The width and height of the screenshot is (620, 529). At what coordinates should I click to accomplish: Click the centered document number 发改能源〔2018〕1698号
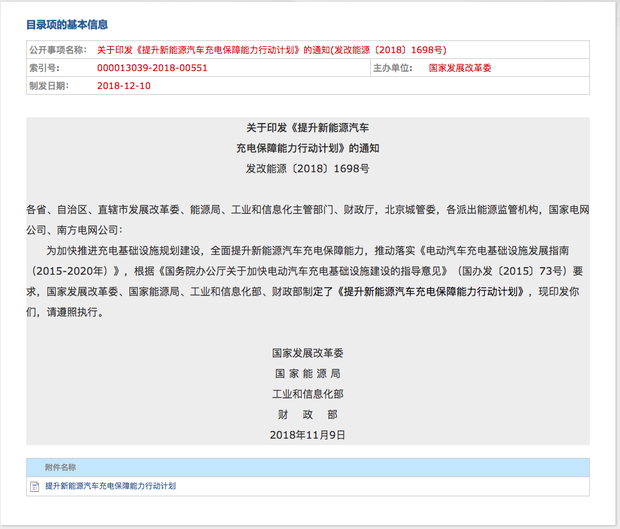click(x=308, y=169)
